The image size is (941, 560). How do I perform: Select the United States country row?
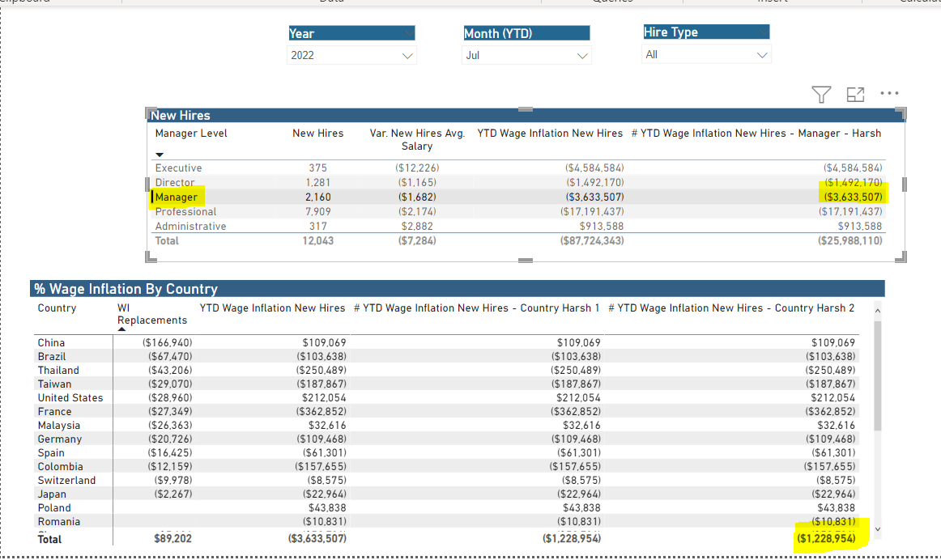(x=446, y=397)
